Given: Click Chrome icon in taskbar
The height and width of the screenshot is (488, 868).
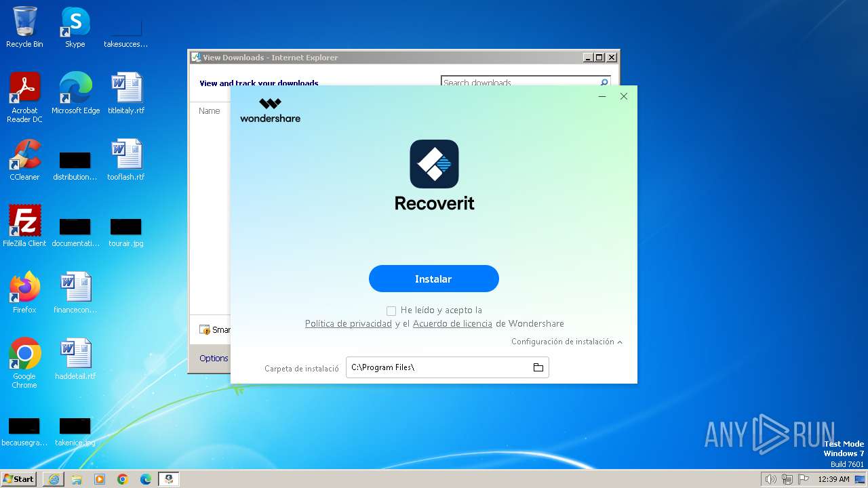Looking at the screenshot, I should pos(123,479).
